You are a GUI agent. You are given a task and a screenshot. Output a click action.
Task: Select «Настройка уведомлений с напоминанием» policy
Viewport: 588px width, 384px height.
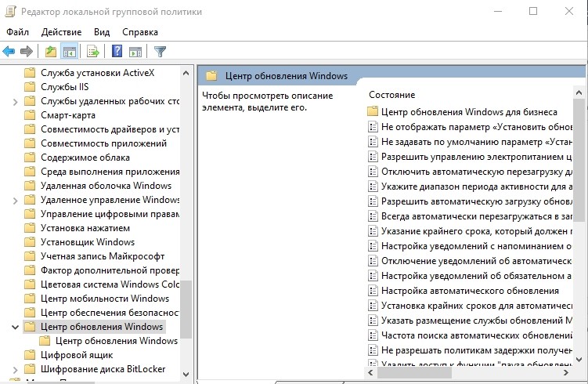(477, 246)
